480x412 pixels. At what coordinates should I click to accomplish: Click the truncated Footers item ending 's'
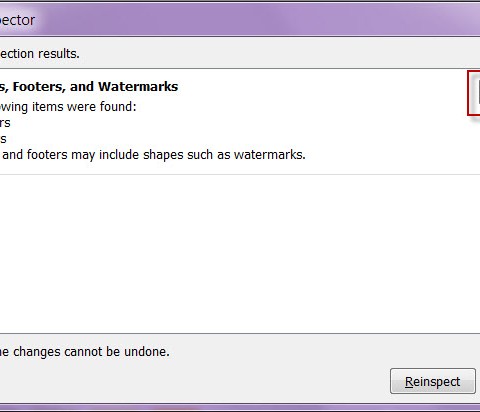(x=3, y=139)
